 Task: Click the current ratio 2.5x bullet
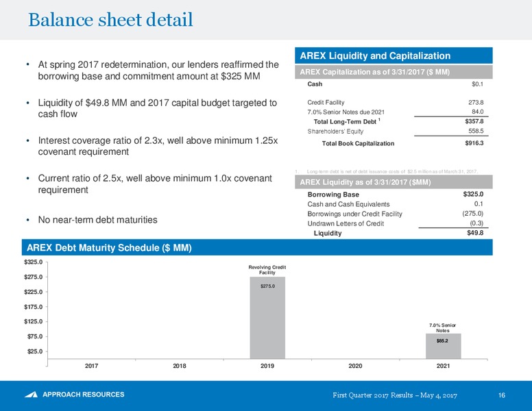(155, 184)
